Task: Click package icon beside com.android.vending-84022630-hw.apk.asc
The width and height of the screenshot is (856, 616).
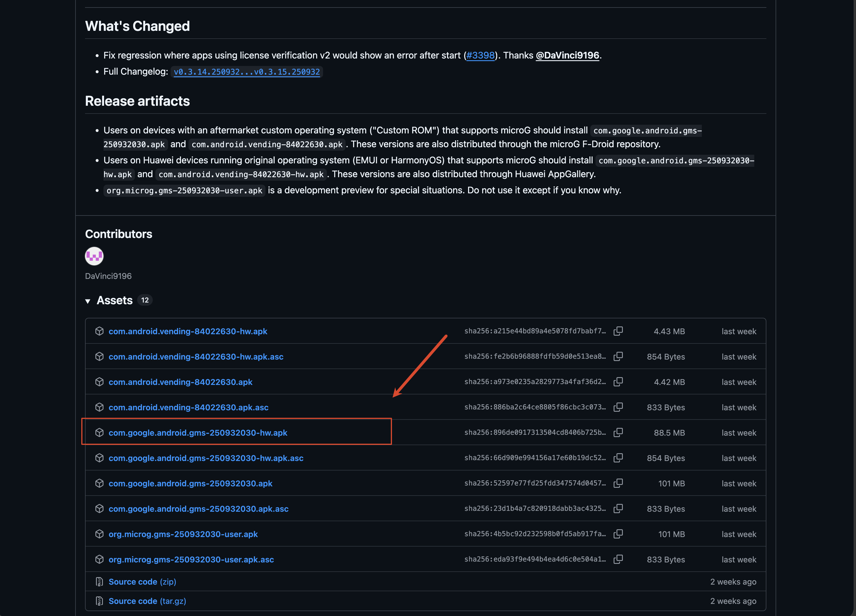Action: point(99,356)
